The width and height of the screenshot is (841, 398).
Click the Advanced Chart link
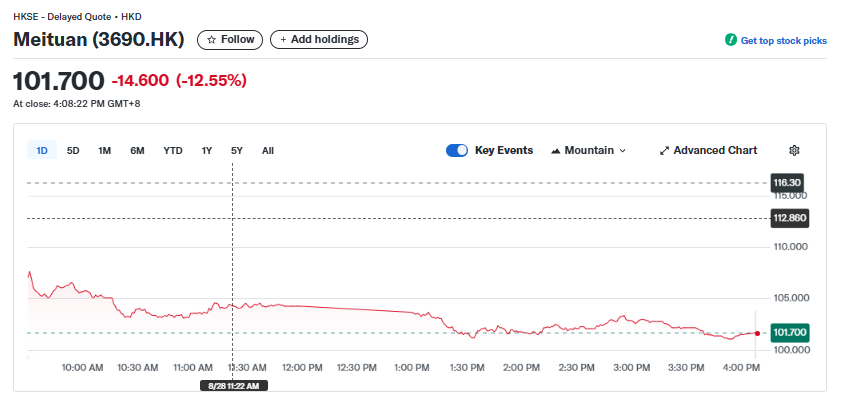point(715,151)
